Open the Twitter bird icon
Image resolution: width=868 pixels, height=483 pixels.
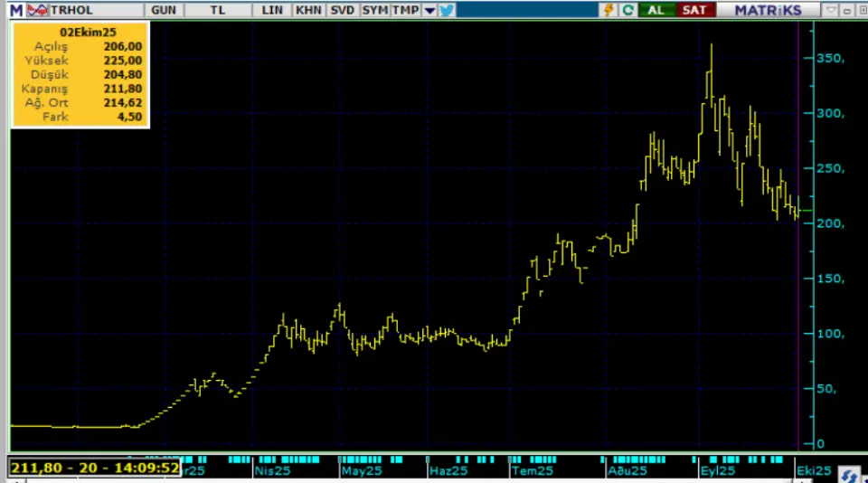click(x=448, y=10)
